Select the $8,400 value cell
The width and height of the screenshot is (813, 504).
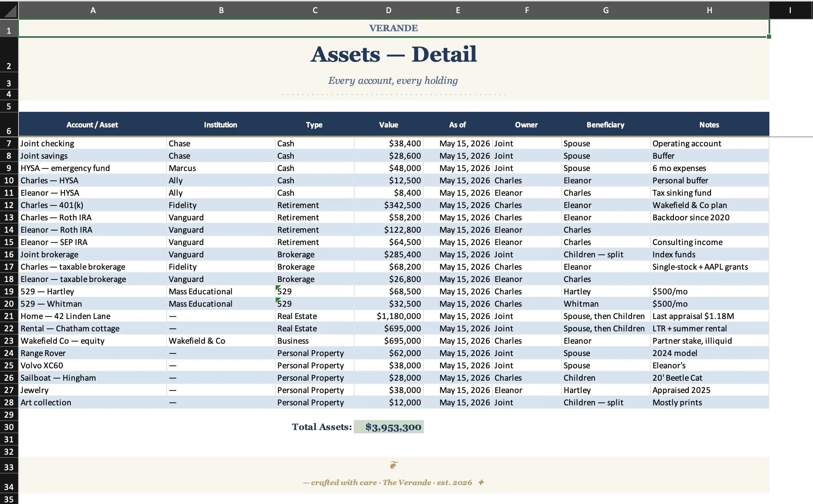[x=389, y=193]
